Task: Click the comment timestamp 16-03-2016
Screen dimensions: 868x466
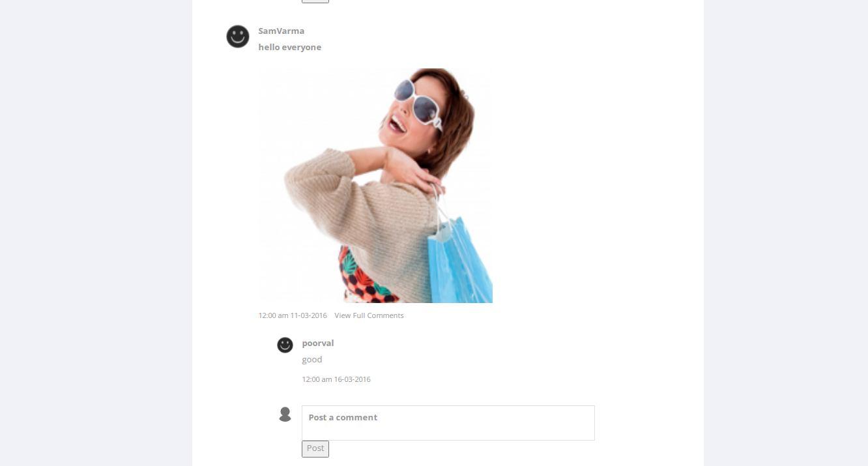Action: click(336, 379)
